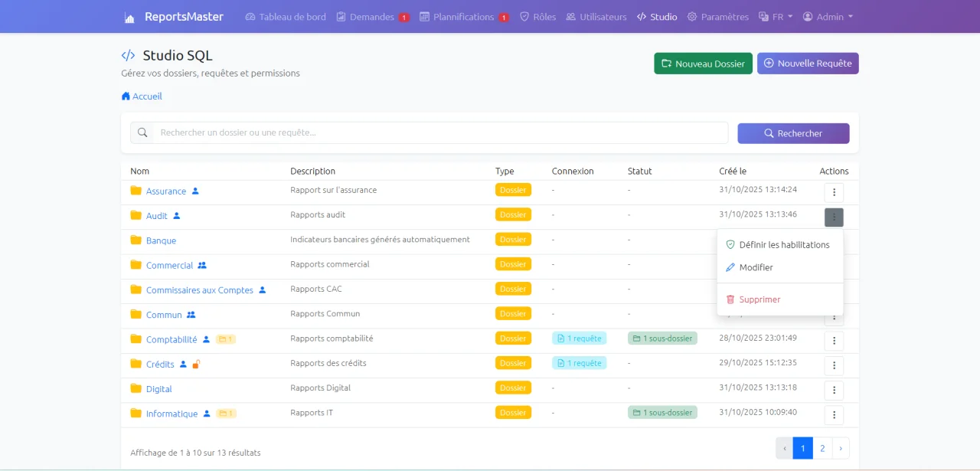
Task: Open the Comptabilité folder link
Action: [x=171, y=339]
